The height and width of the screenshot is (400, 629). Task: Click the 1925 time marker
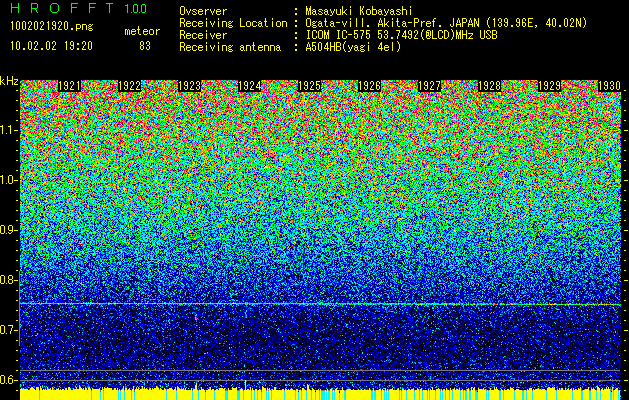click(309, 86)
